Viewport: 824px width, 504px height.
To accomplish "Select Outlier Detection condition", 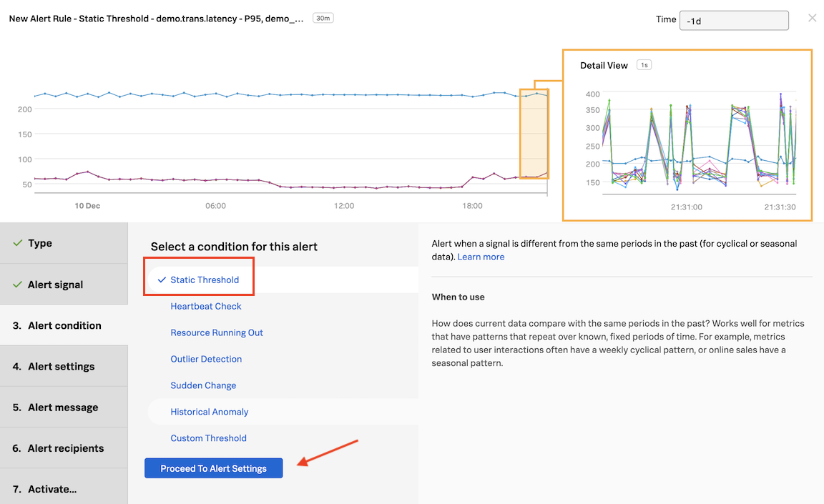I will (x=206, y=359).
